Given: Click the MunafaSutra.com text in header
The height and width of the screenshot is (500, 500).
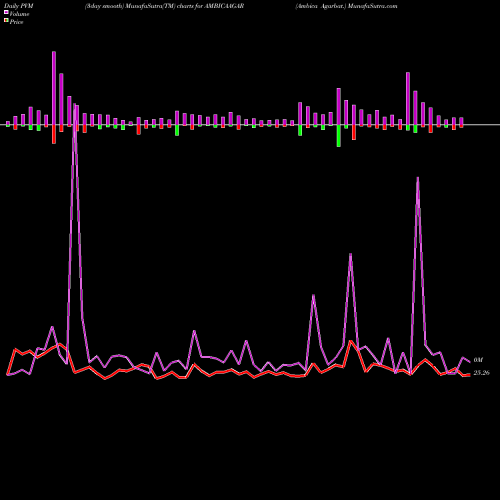Looking at the screenshot, I should pyautogui.click(x=372, y=6).
